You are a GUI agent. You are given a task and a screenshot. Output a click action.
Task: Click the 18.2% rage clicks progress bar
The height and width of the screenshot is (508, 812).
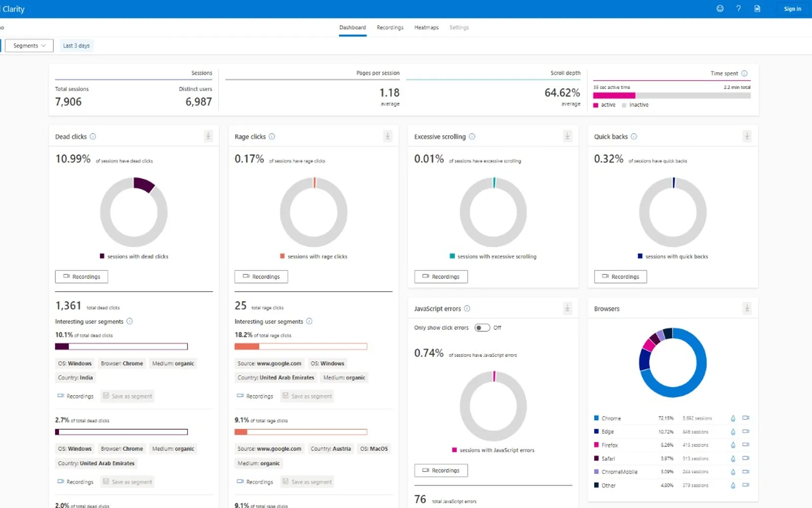[301, 346]
